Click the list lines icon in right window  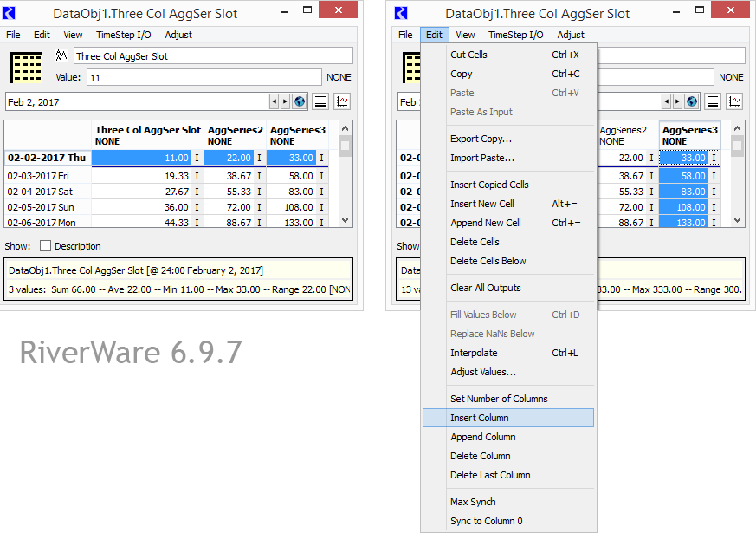tap(713, 101)
